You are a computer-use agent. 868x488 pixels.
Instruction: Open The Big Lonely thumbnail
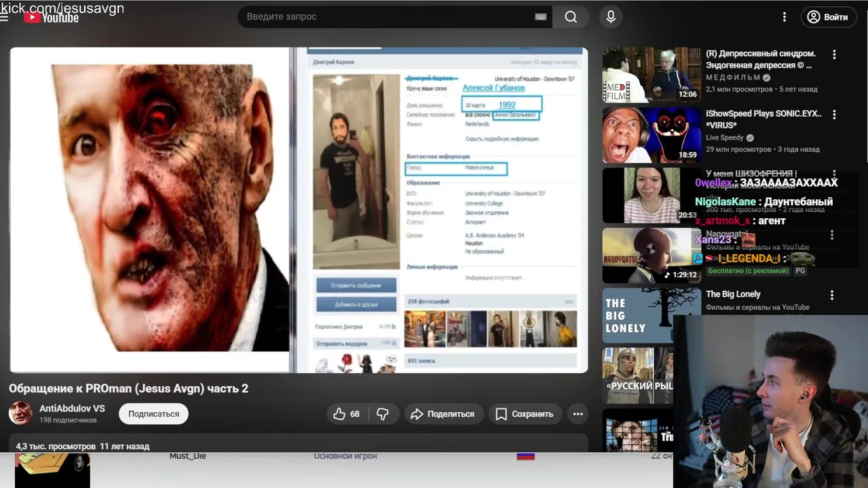(652, 316)
